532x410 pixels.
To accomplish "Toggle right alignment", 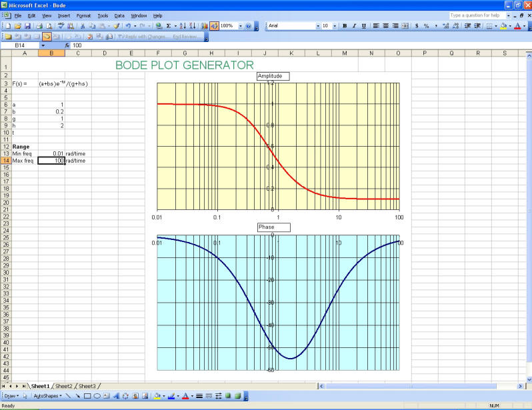I will pyautogui.click(x=395, y=26).
